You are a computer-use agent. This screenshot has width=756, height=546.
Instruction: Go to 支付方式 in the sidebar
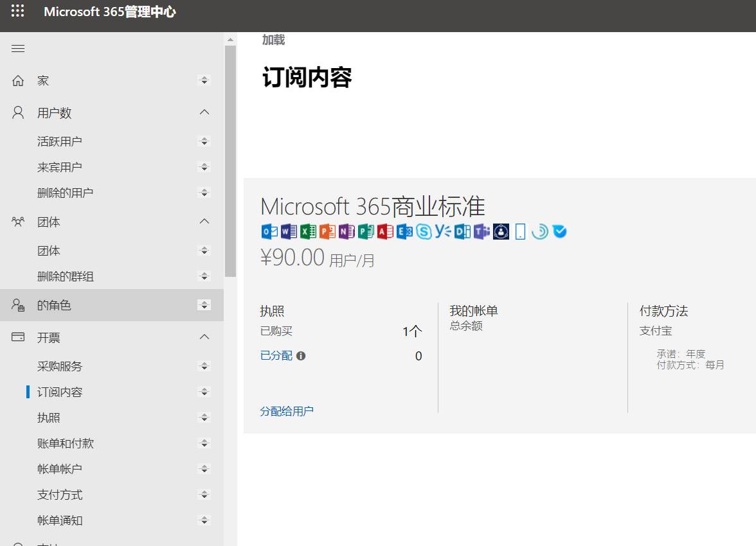(x=60, y=495)
